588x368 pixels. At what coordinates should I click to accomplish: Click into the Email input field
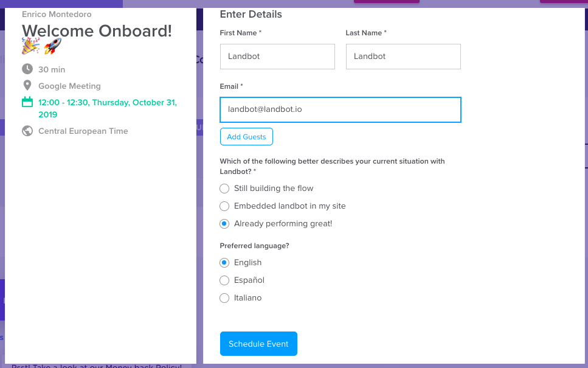341,109
